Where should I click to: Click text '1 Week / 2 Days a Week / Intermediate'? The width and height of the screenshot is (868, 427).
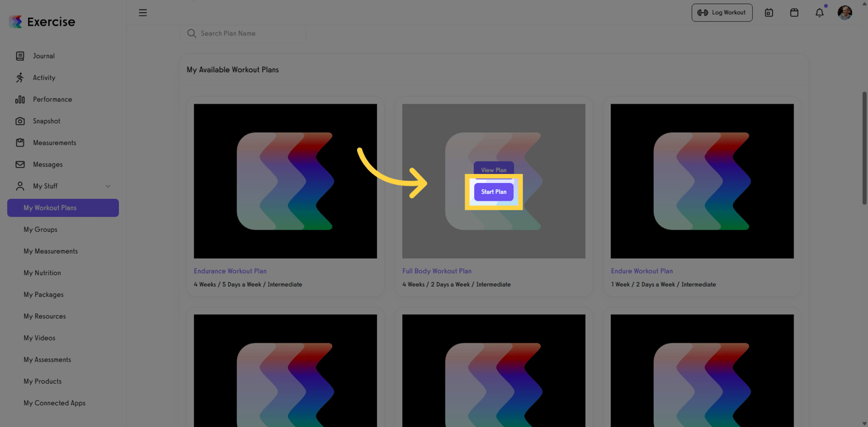[x=663, y=284]
